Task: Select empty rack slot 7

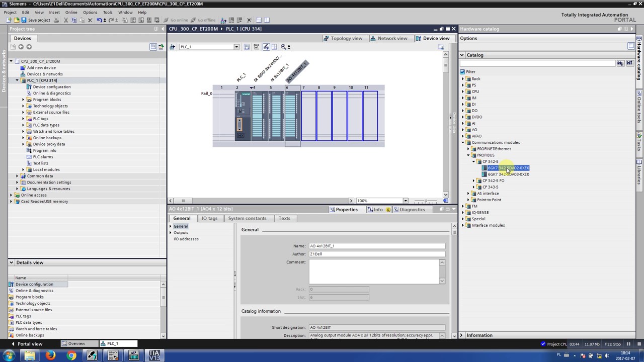Action: click(308, 116)
